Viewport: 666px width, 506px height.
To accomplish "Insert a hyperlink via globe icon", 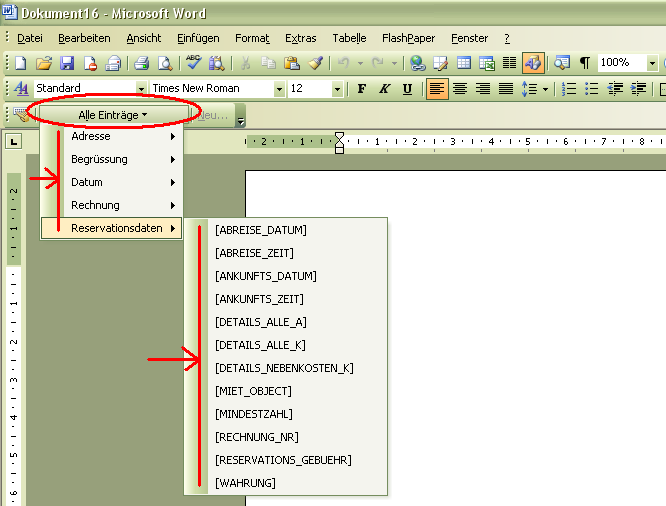I will click(x=417, y=63).
